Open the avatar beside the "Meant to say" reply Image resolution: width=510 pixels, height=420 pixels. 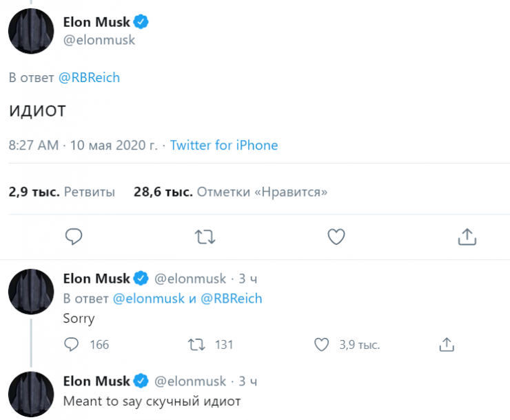click(31, 393)
